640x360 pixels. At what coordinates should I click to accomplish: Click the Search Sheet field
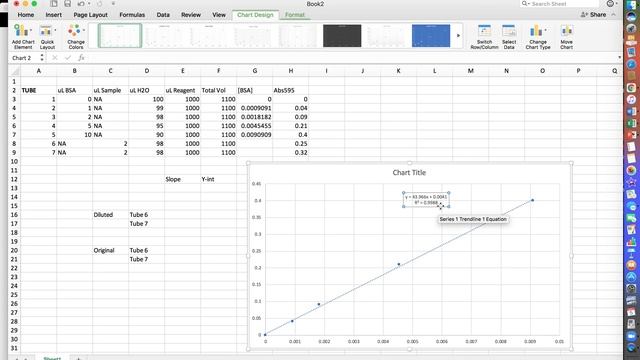pos(560,4)
